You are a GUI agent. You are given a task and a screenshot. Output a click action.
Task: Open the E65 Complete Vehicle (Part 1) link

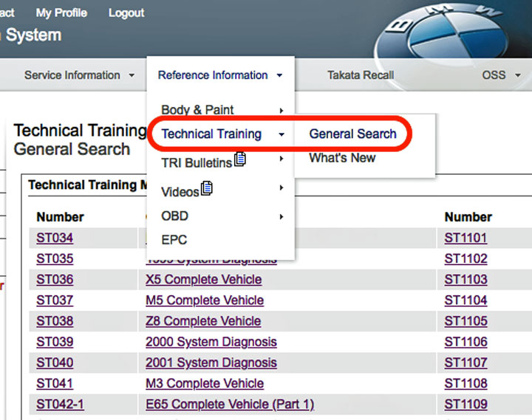pos(229,404)
